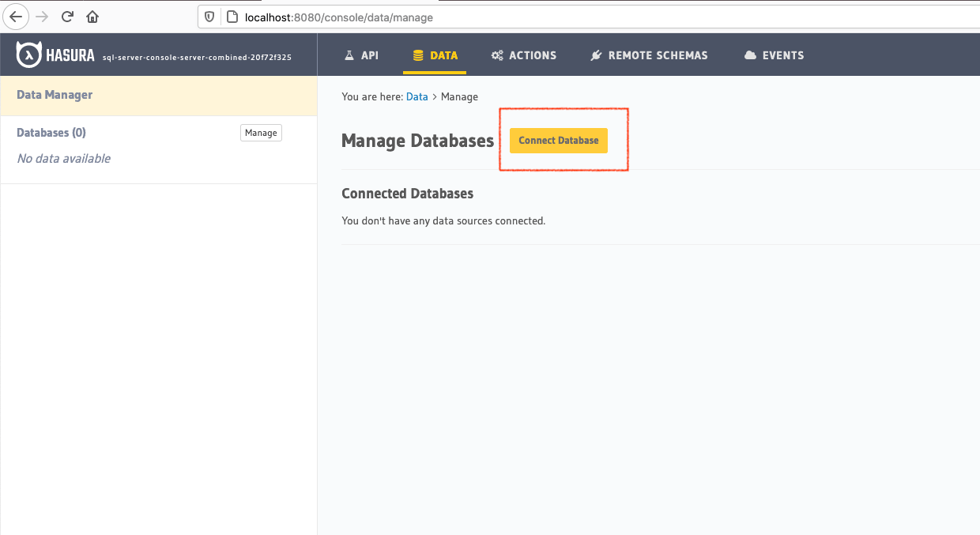Open the ACTIONS tab
Viewport: 980px width, 535px height.
524,55
